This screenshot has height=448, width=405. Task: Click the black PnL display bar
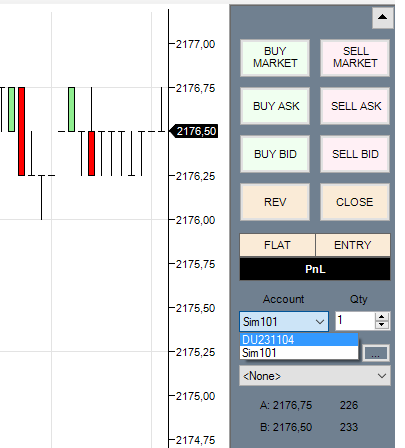click(x=315, y=269)
